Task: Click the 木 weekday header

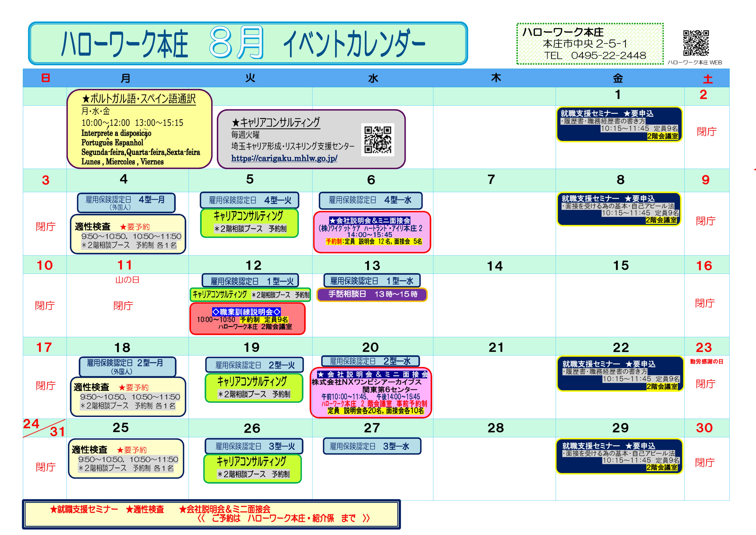Action: 496,78
